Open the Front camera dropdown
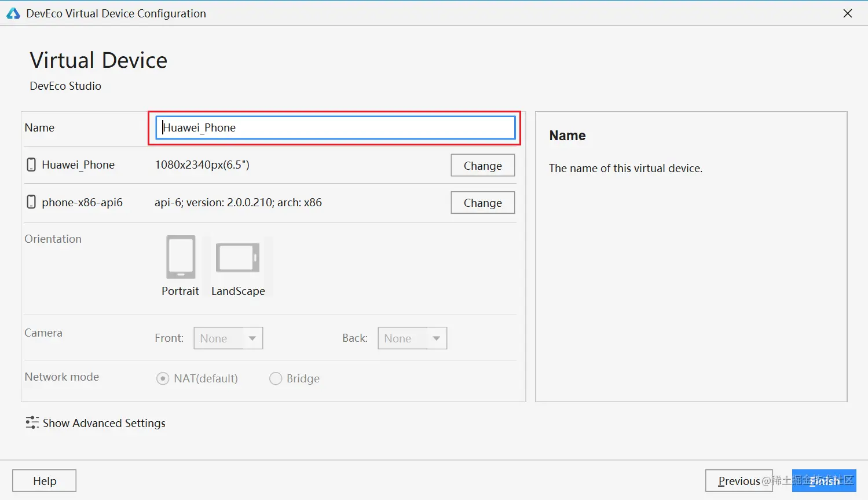 pyautogui.click(x=228, y=338)
